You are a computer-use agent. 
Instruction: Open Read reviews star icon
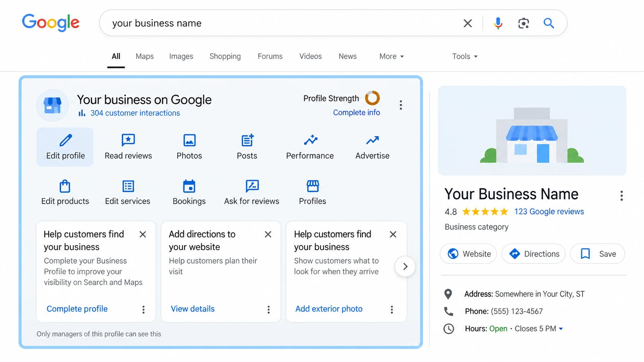128,140
